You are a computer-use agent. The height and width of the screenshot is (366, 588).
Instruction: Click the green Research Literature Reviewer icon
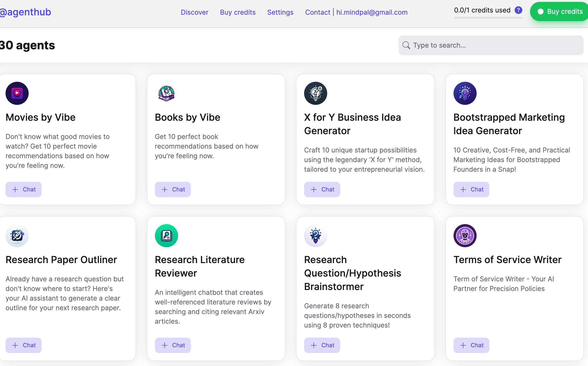[166, 235]
